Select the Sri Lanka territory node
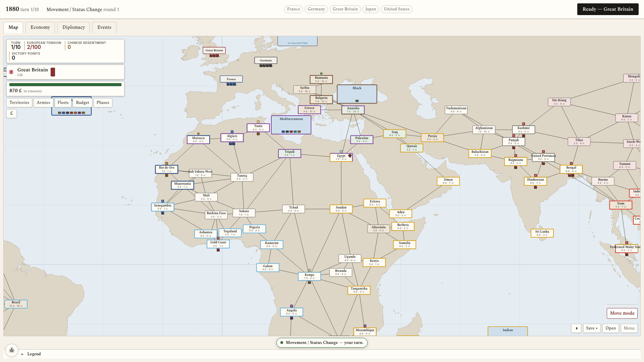Image resolution: width=644 pixels, height=362 pixels. coord(542,233)
